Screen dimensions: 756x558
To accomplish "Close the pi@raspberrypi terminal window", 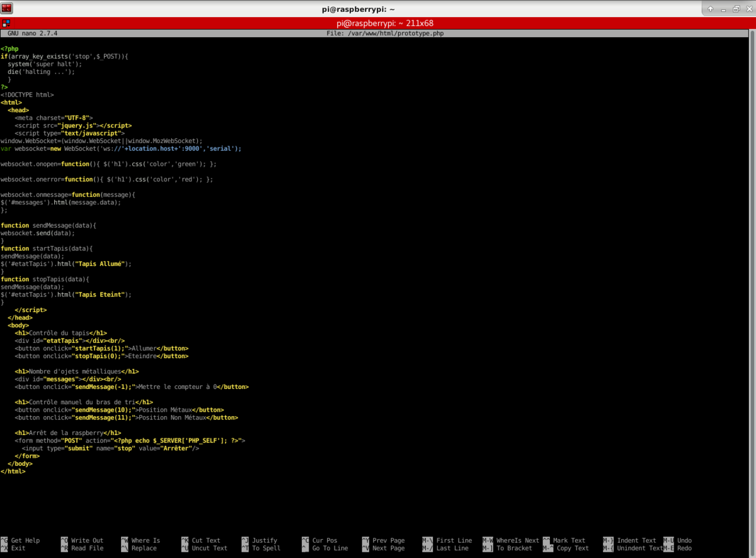I will pyautogui.click(x=748, y=9).
